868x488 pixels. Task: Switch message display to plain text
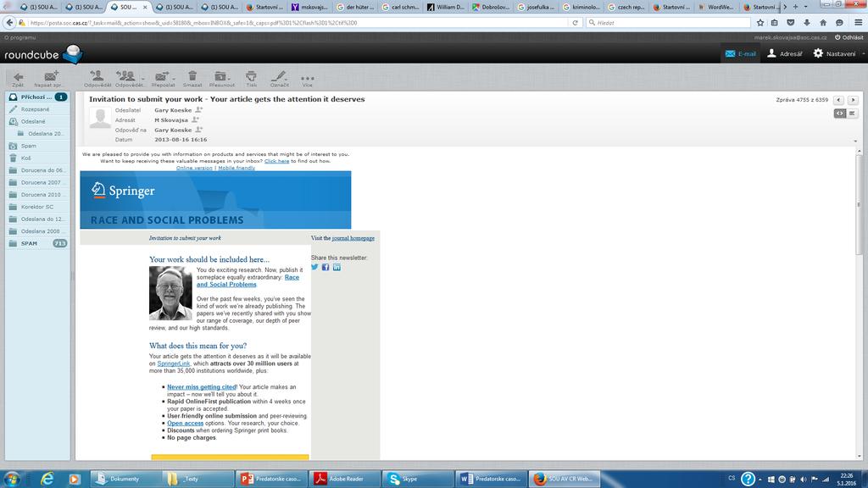coord(852,113)
